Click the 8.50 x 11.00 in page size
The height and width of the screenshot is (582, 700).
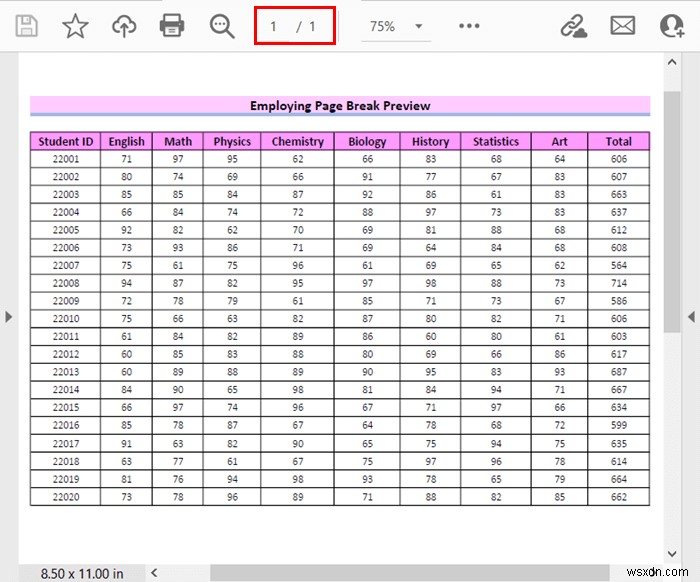coord(82,574)
